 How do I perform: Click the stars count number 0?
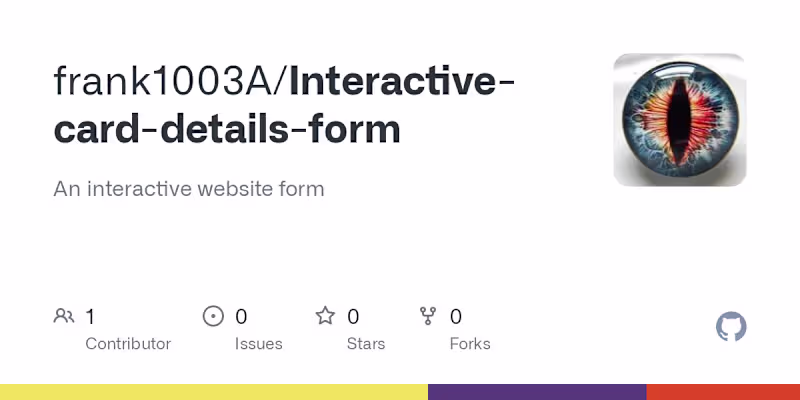[353, 317]
